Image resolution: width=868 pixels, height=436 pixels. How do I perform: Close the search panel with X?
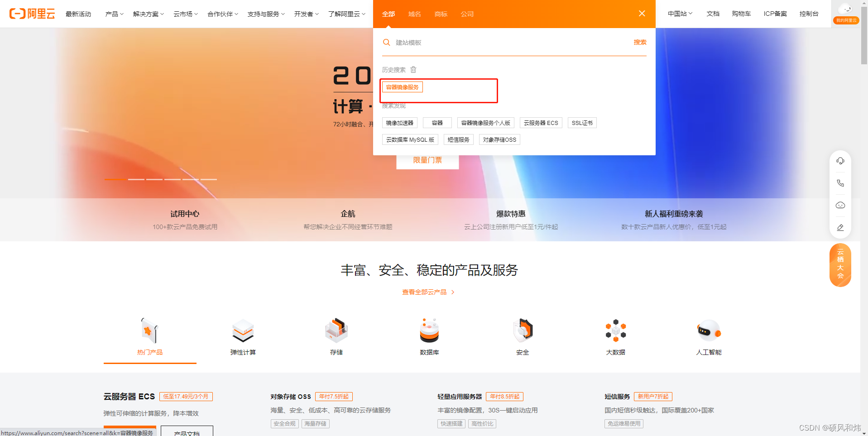point(642,14)
